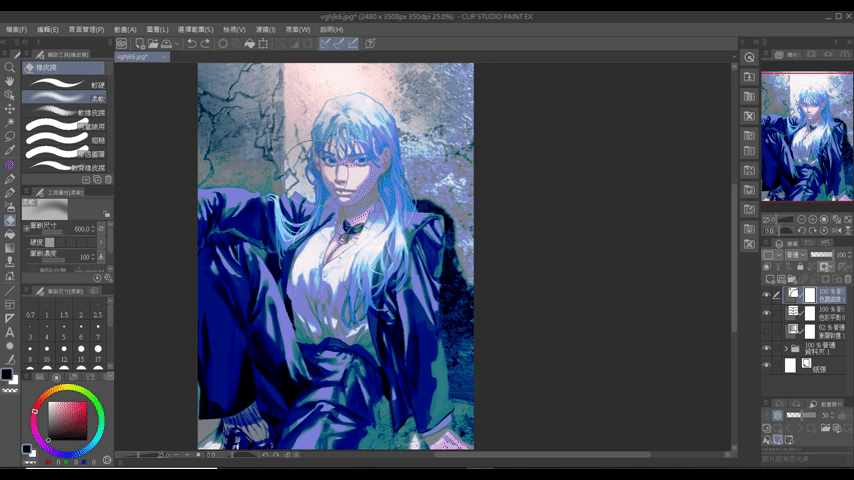Select the Lasso selection tool
The image size is (854, 480).
(x=9, y=136)
